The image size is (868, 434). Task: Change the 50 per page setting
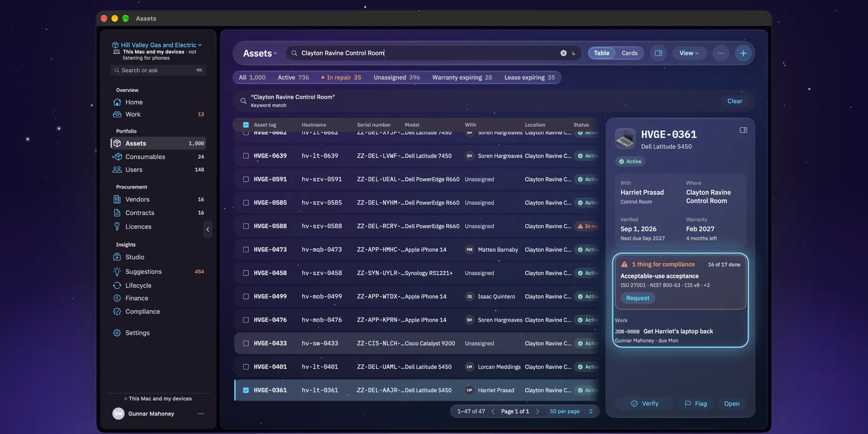pyautogui.click(x=571, y=411)
